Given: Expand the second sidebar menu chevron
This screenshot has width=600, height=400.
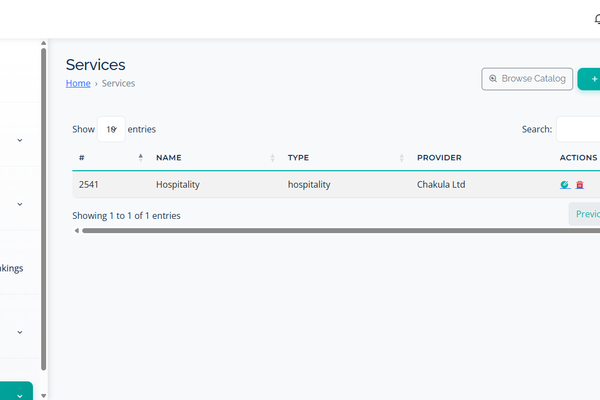Looking at the screenshot, I should tap(20, 204).
